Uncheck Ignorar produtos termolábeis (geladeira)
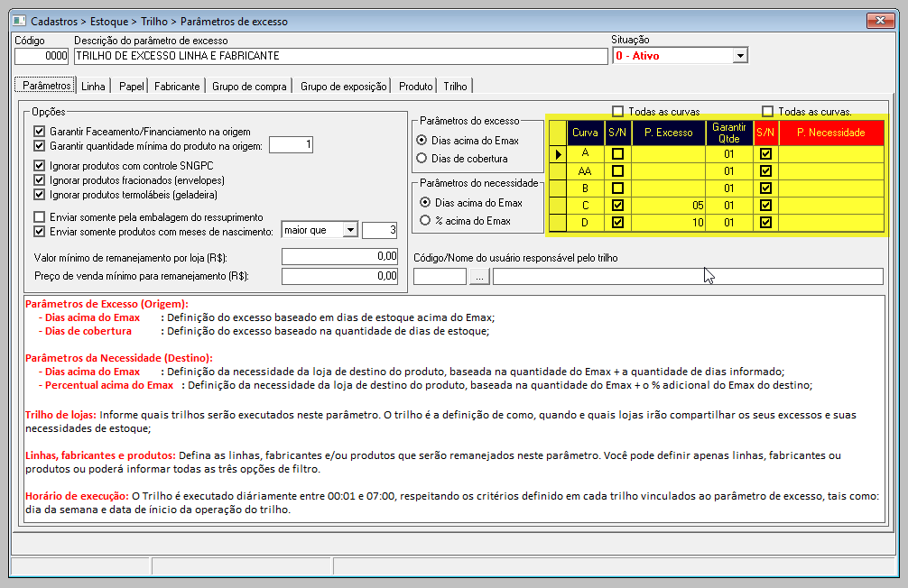 click(x=40, y=195)
